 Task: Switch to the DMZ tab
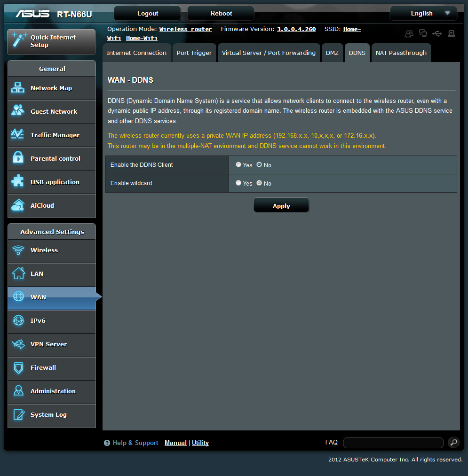(332, 53)
